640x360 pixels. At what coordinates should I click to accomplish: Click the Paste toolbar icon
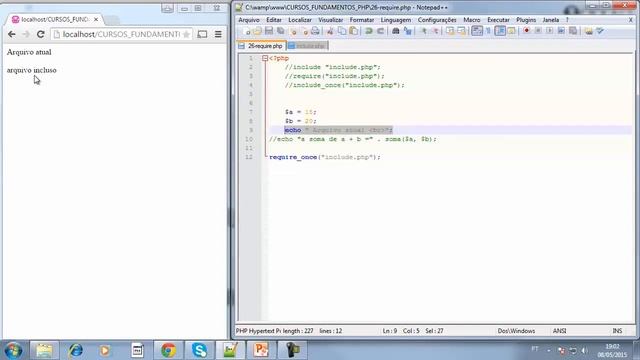(x=354, y=31)
